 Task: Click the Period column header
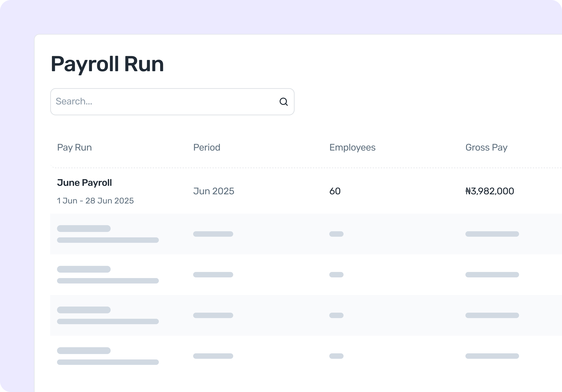[207, 148]
